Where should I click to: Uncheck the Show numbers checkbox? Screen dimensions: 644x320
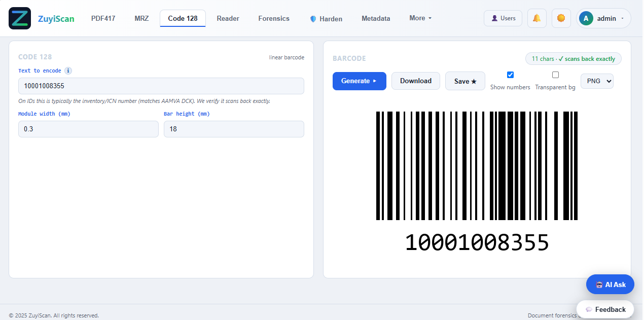pos(510,75)
